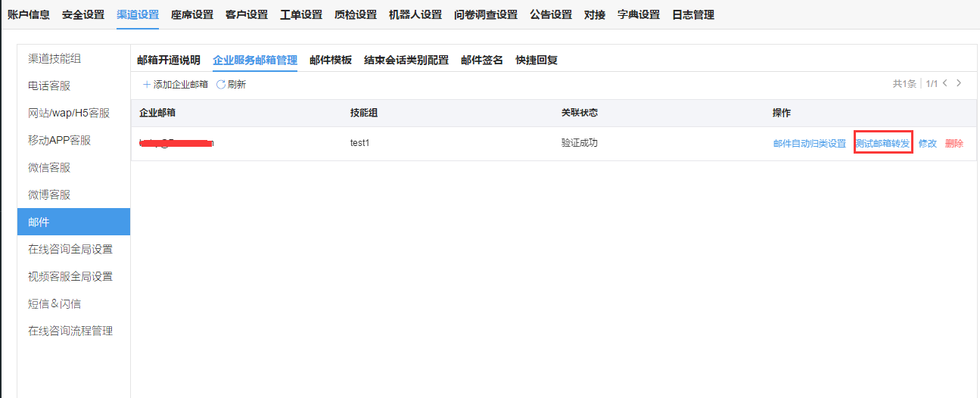Open 座席设置 top menu
980x398 pixels.
point(192,14)
